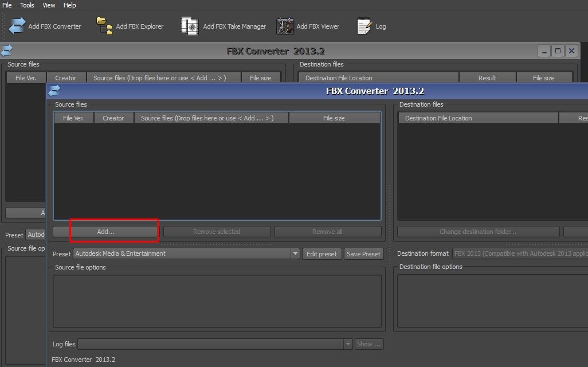The width and height of the screenshot is (588, 367).
Task: Click File size header in back Destination files
Action: pos(544,77)
